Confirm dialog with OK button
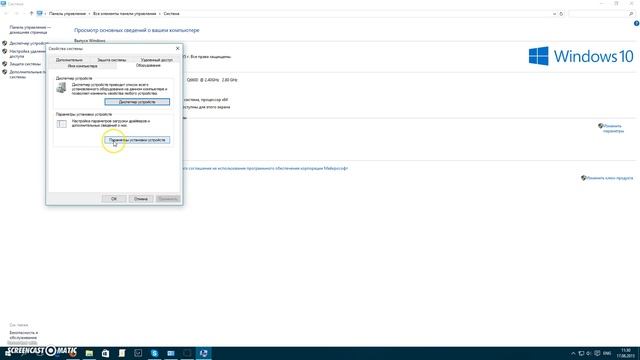Screen dimensions: 640x360 coord(114,199)
